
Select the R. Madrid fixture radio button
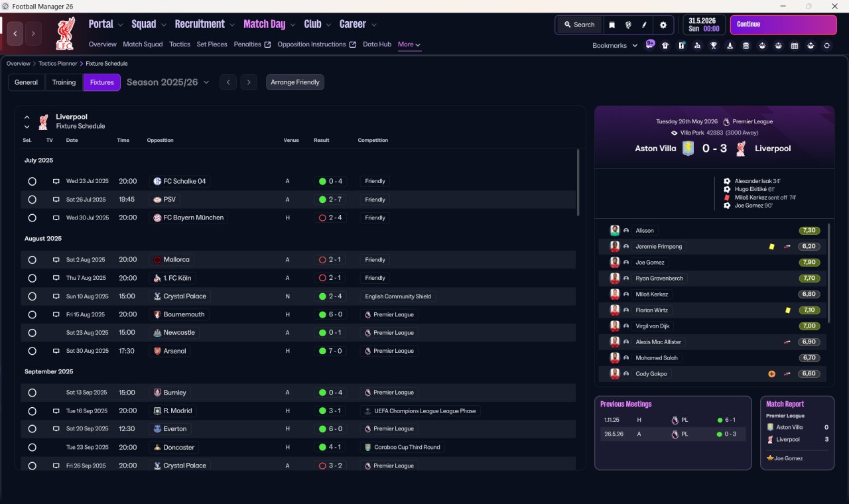point(32,411)
